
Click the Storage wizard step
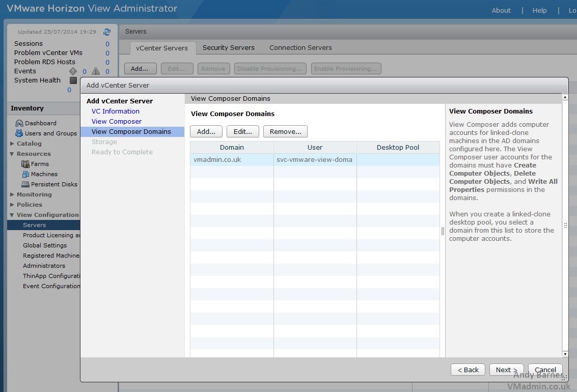(x=104, y=142)
